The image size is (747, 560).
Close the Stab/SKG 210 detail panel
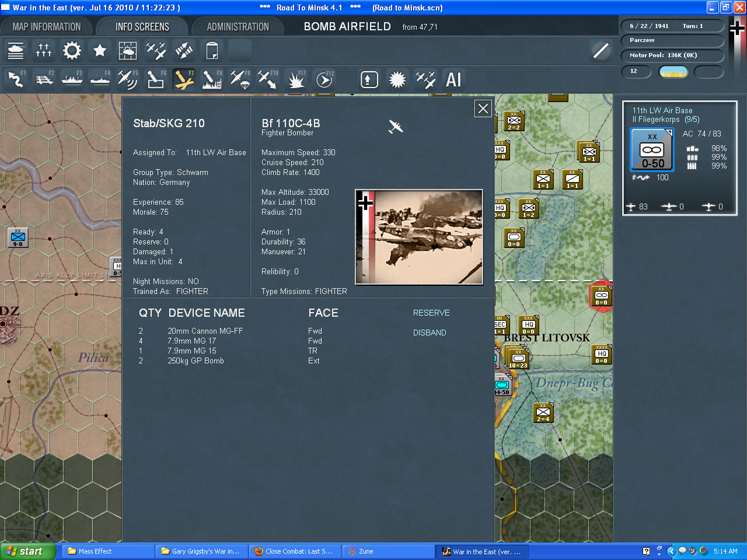(483, 108)
